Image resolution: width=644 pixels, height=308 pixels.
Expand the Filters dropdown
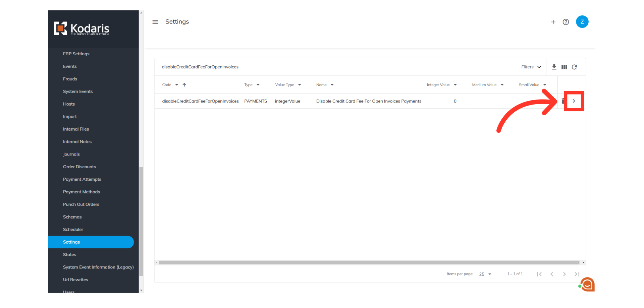coord(531,67)
